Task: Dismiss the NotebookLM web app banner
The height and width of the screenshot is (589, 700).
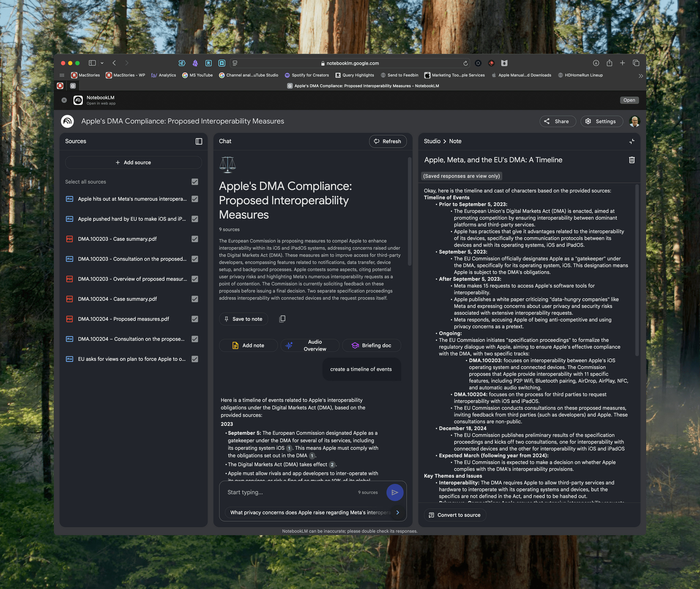Action: 64,100
